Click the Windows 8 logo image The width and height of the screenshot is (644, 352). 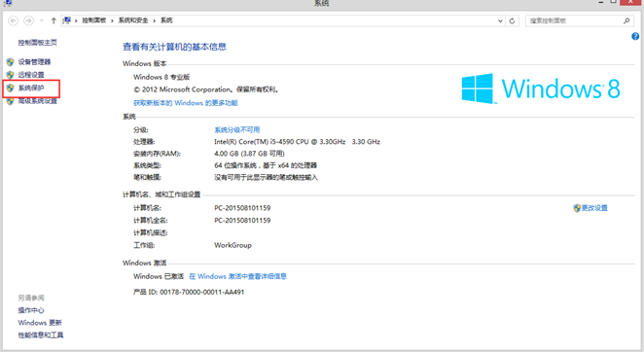(x=541, y=88)
